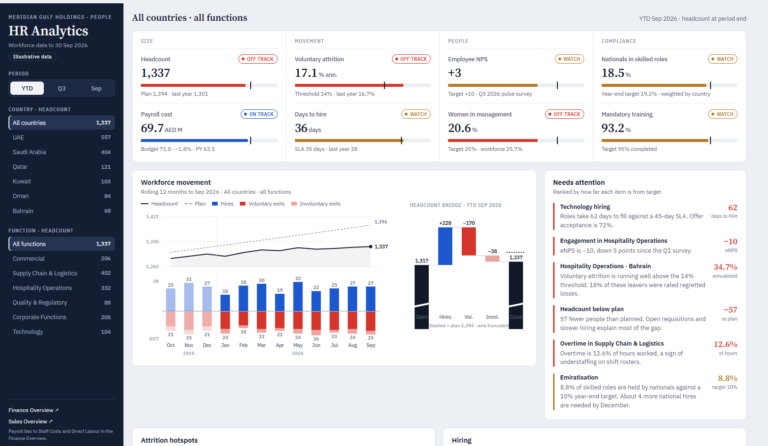Click the May hires bar (32)
The width and height of the screenshot is (768, 446).
pos(298,297)
